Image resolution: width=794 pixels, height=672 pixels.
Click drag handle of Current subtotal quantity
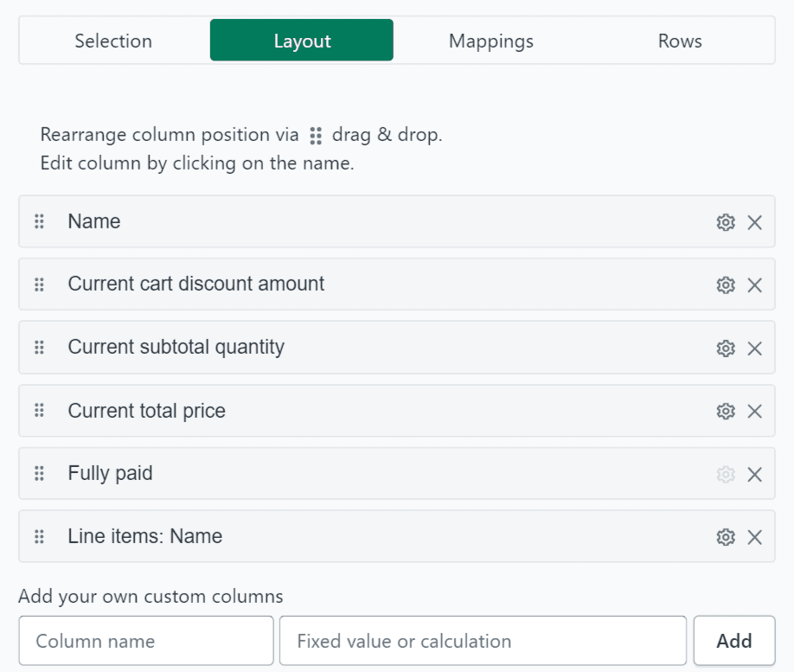39,348
